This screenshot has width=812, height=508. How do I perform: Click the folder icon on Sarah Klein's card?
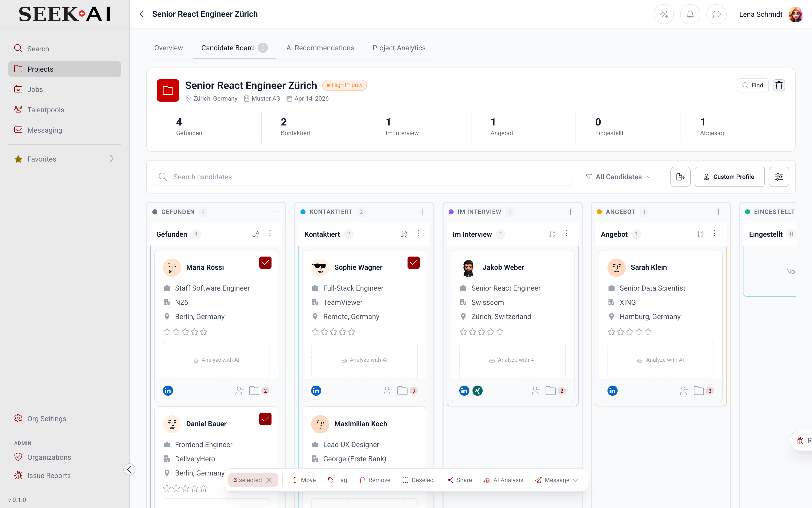699,390
